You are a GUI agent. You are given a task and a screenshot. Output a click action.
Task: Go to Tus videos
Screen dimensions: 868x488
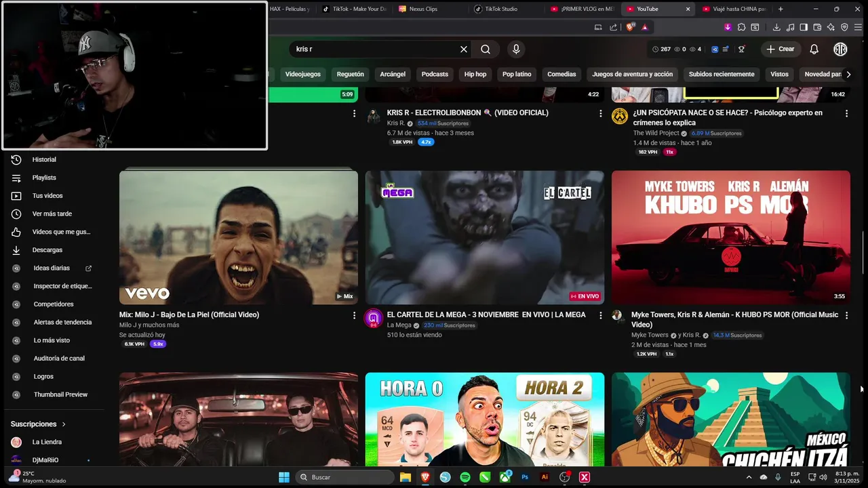click(54, 196)
